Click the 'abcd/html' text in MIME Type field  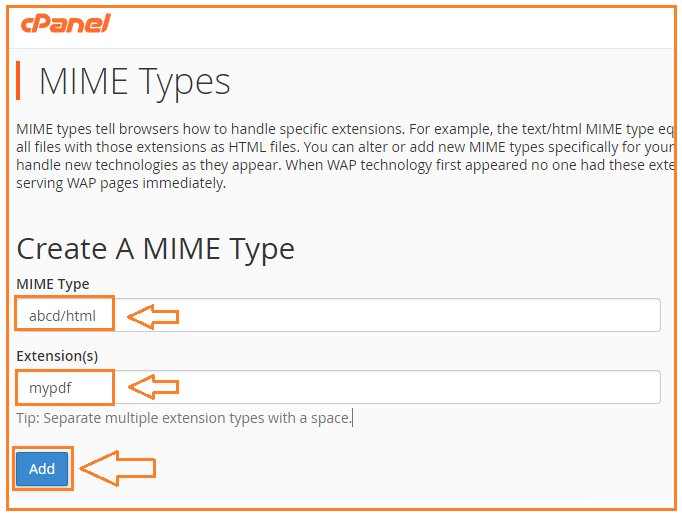click(x=63, y=316)
